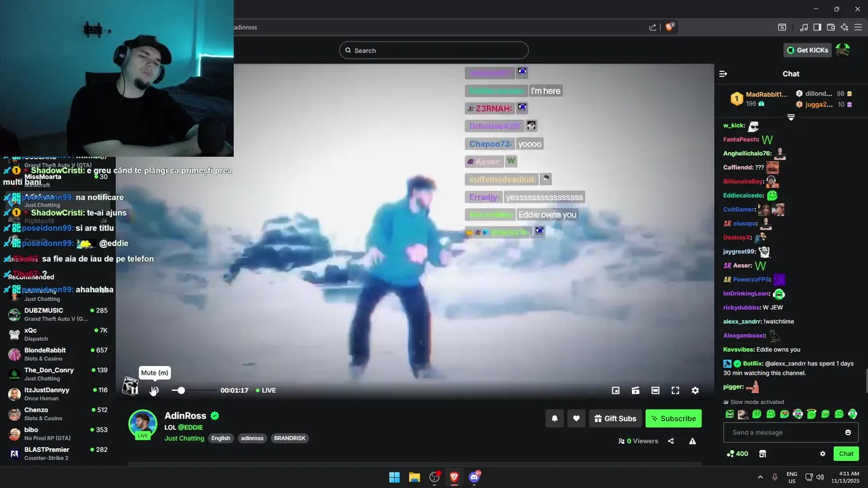Open the 400 channel points balance

737,454
